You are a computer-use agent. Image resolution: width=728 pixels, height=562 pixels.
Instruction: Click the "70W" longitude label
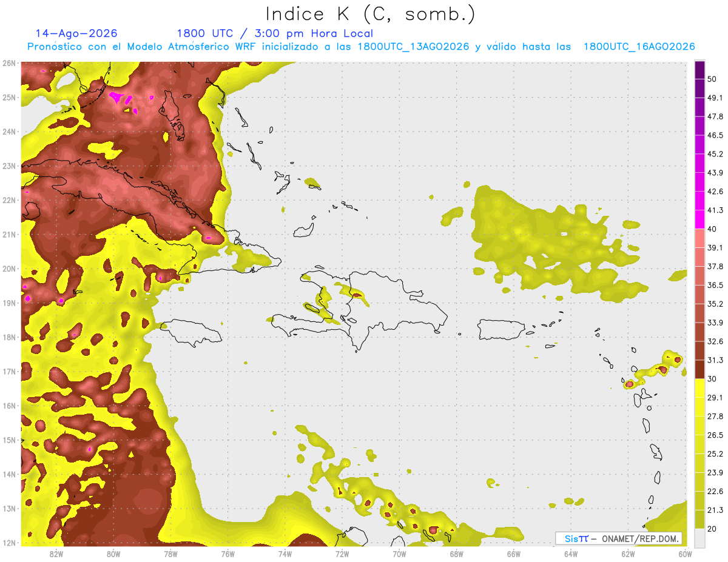pyautogui.click(x=400, y=554)
